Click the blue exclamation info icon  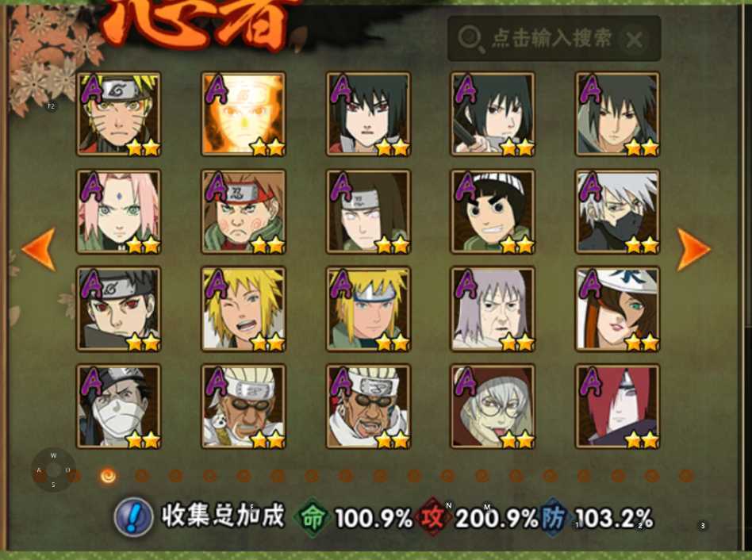[133, 517]
